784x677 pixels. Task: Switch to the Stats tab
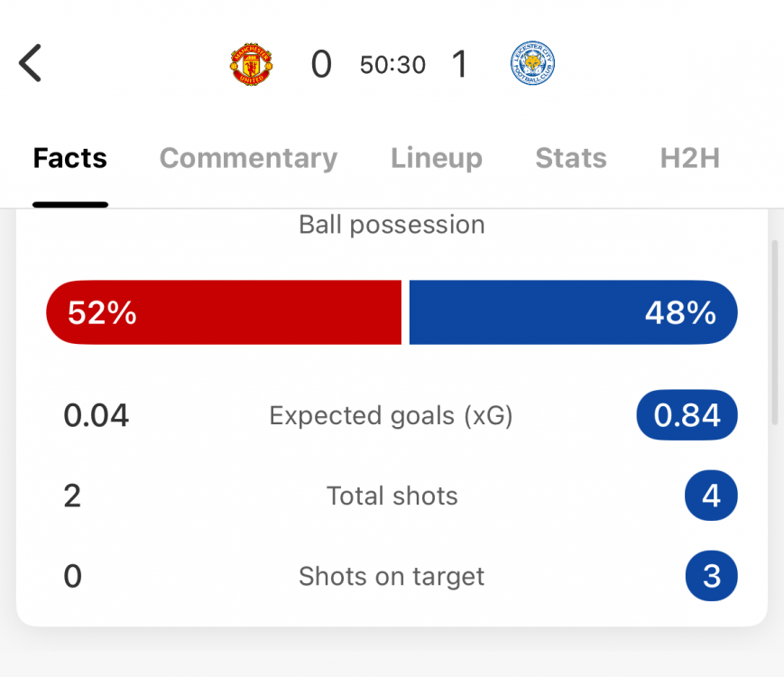click(x=571, y=158)
